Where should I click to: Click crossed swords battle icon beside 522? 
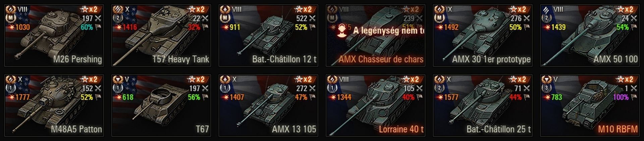(x=312, y=18)
